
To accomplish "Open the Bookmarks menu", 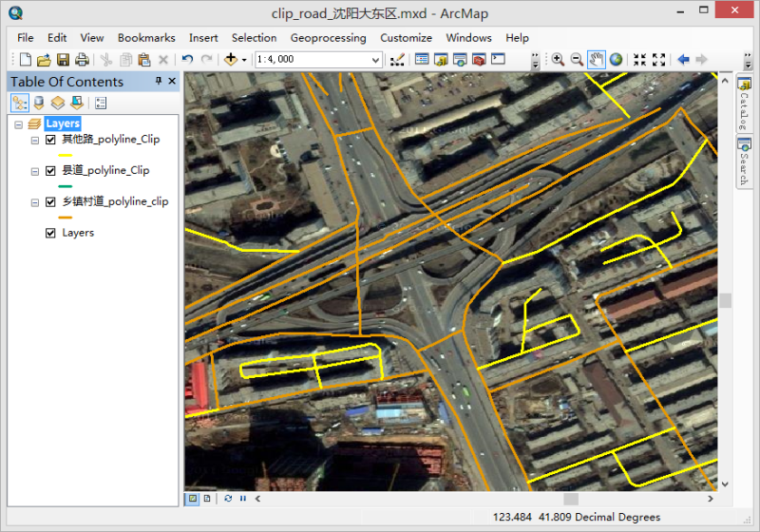I will click(146, 38).
